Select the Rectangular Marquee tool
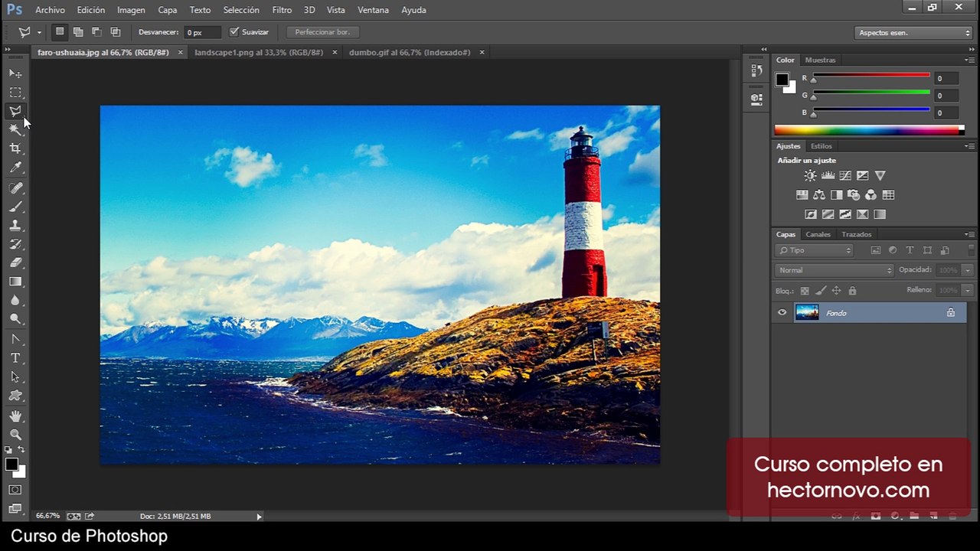Viewport: 980px width, 551px height. (15, 93)
